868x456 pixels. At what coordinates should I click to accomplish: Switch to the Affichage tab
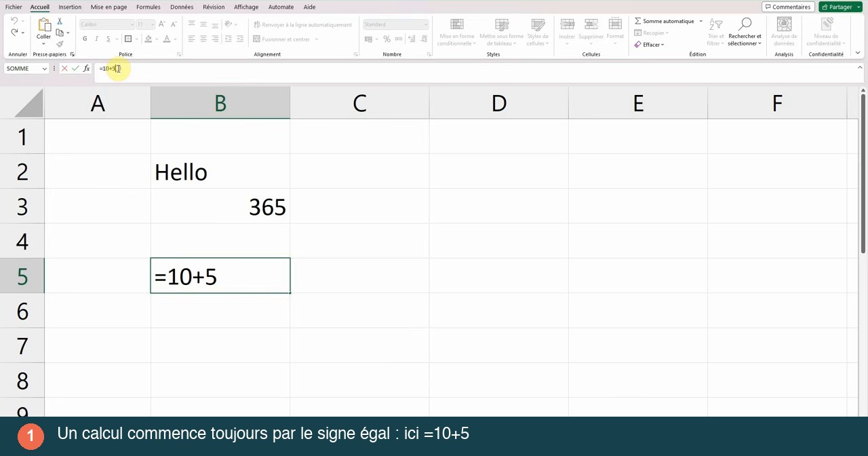point(246,7)
